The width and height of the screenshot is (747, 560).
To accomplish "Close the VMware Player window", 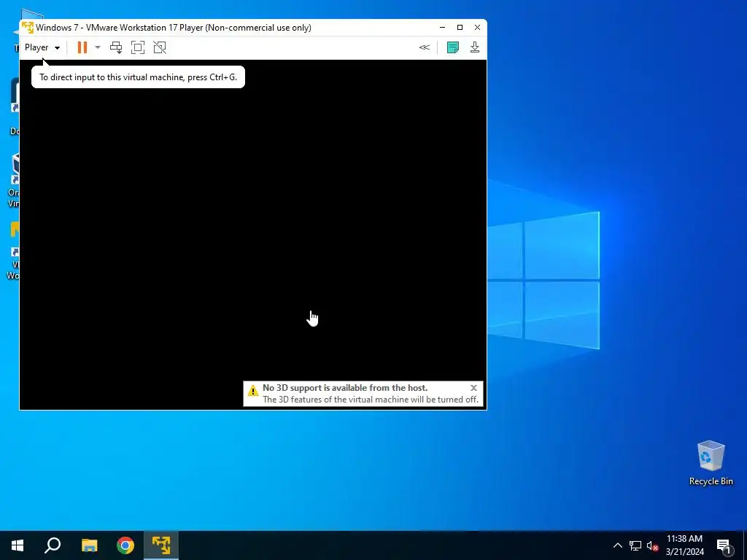I will [477, 28].
